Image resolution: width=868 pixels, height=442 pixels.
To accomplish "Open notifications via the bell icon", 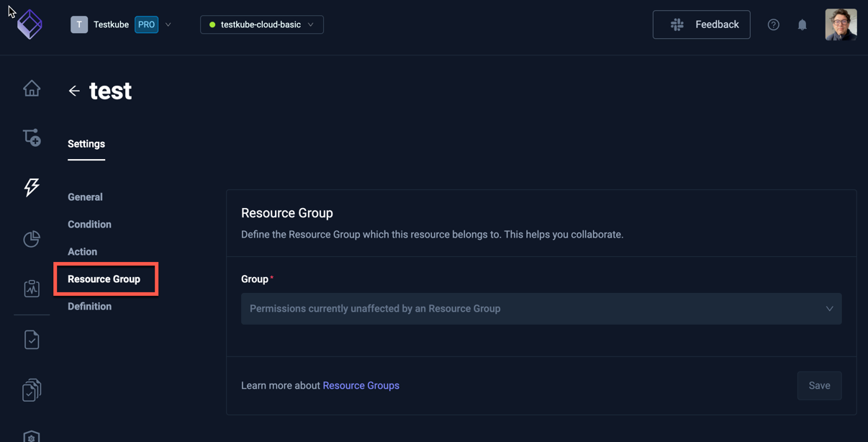I will click(802, 24).
